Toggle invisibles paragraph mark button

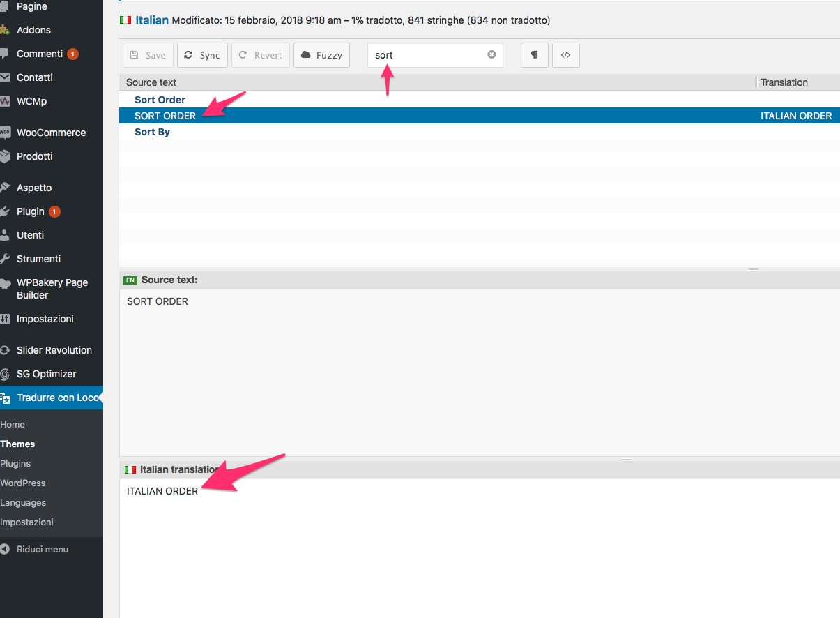535,55
